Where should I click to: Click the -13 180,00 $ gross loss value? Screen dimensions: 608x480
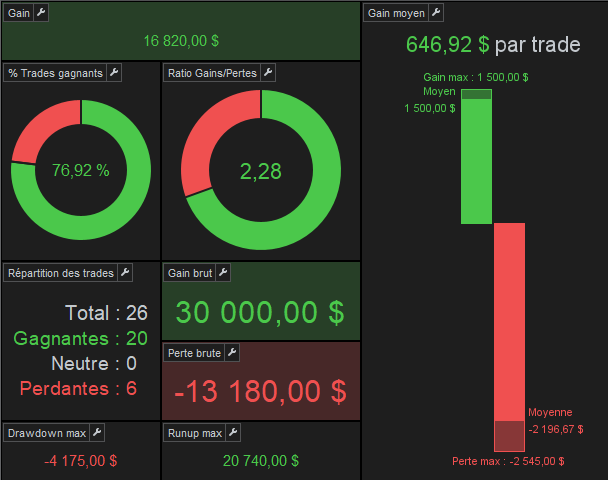260,392
